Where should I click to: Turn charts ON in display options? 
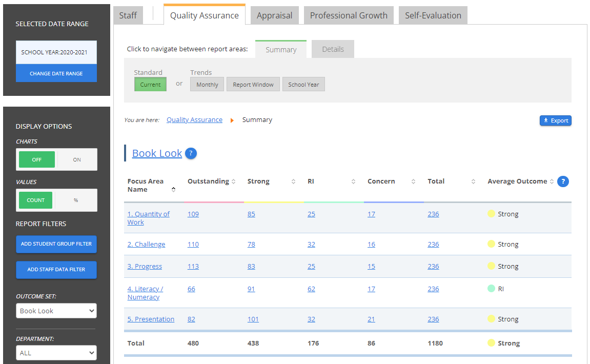pos(77,159)
